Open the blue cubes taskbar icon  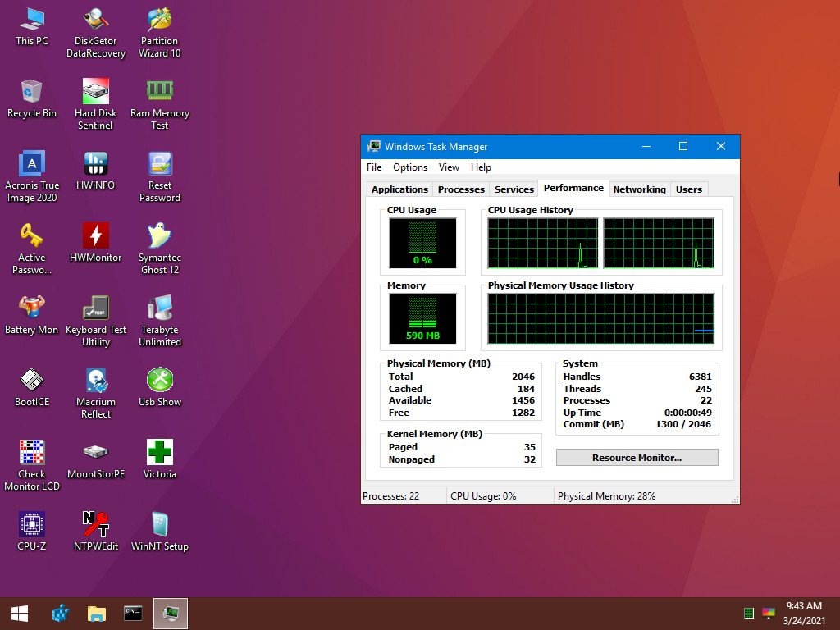tap(61, 614)
